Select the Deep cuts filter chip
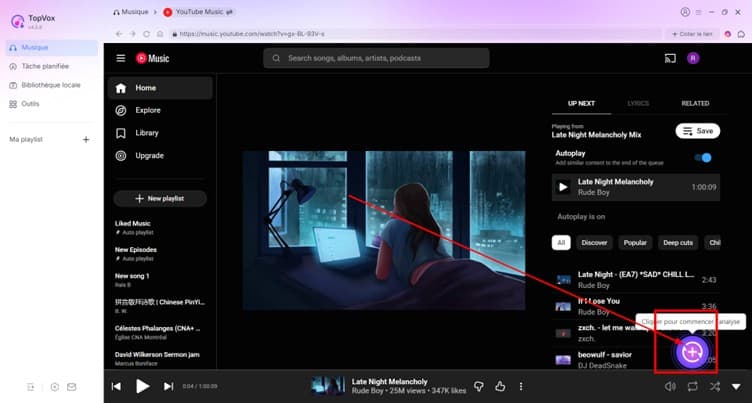Screen dimensions: 752x403 (x=678, y=243)
